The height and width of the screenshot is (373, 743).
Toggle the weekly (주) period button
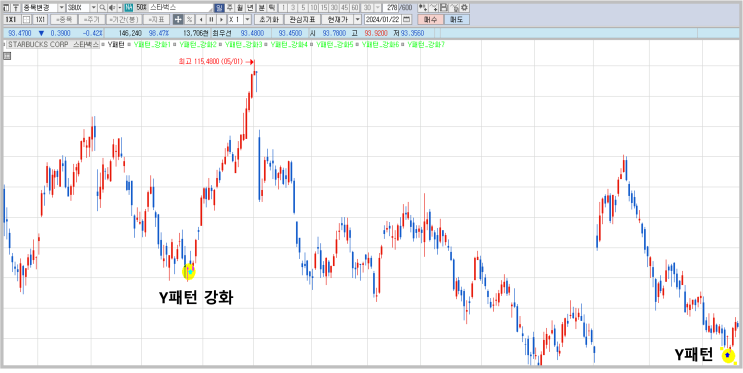tap(229, 8)
